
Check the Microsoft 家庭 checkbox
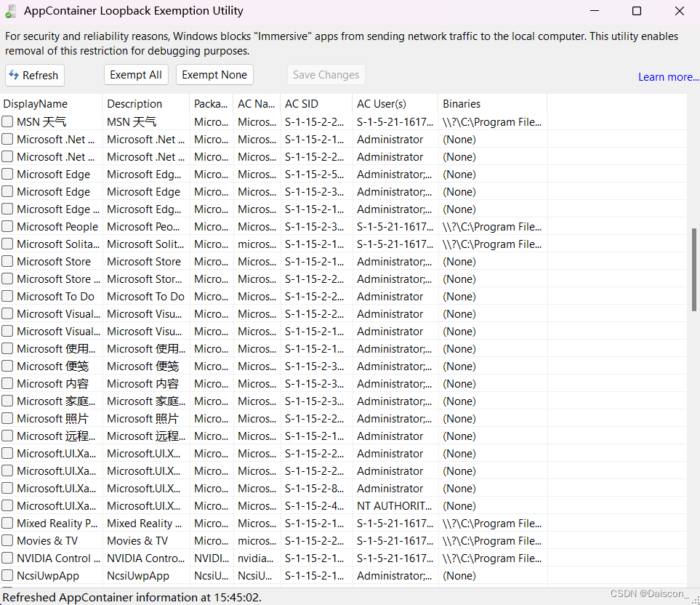click(x=7, y=401)
